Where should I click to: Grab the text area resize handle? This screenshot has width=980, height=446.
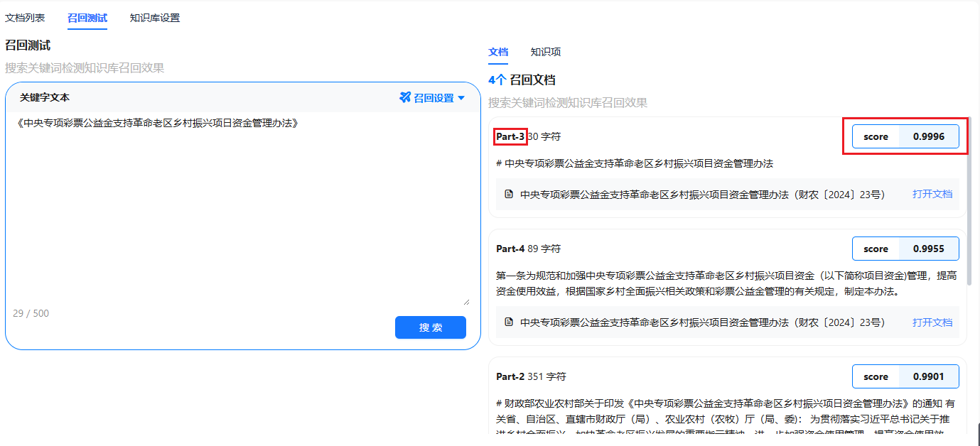(x=466, y=302)
